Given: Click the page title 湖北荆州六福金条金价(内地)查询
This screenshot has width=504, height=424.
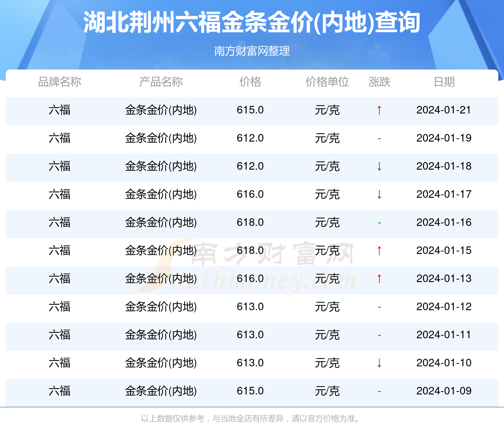Looking at the screenshot, I should point(252,22).
